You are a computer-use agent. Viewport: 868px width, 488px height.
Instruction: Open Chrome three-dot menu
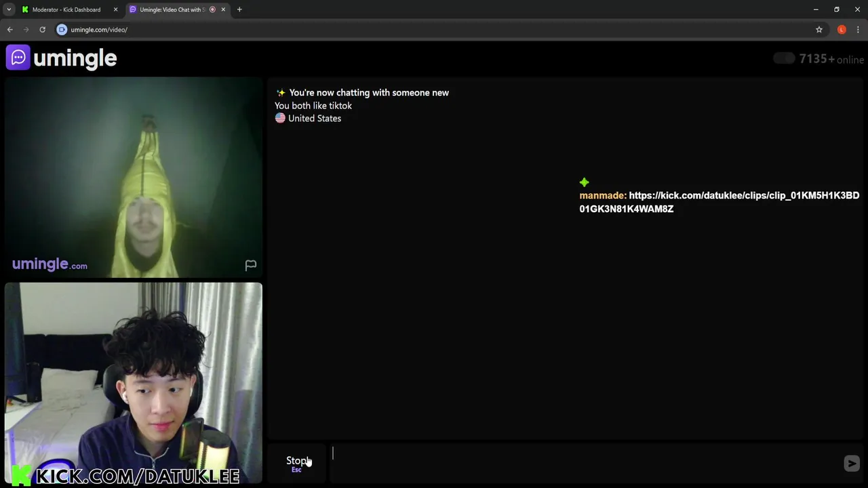coord(858,30)
